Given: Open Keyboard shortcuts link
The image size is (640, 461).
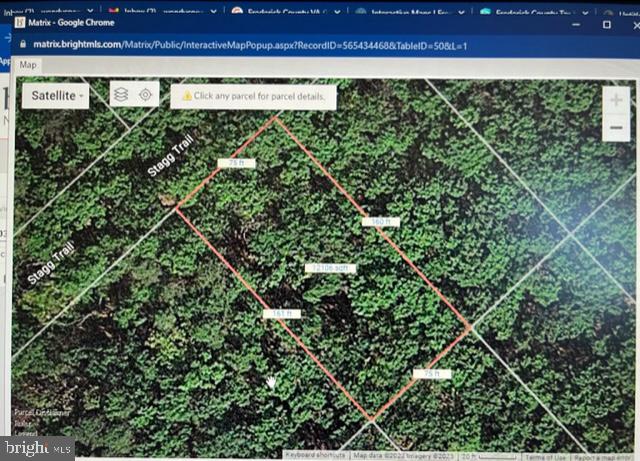Looking at the screenshot, I should coord(314,455).
